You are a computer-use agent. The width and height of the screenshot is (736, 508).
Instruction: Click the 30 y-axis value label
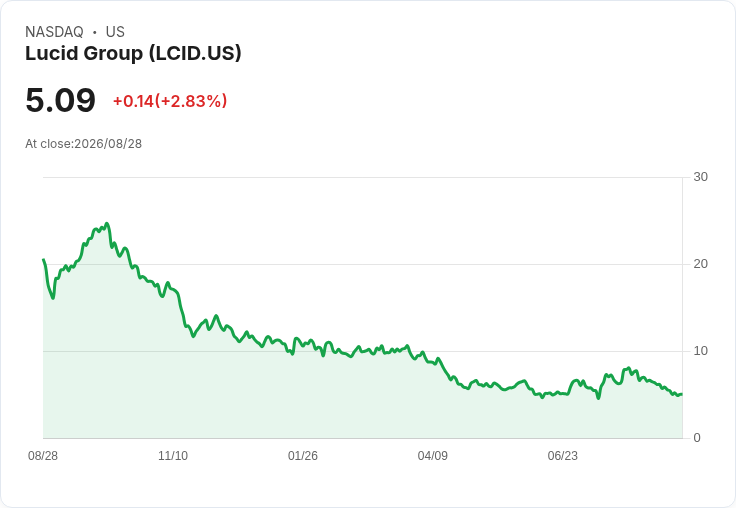pos(700,177)
